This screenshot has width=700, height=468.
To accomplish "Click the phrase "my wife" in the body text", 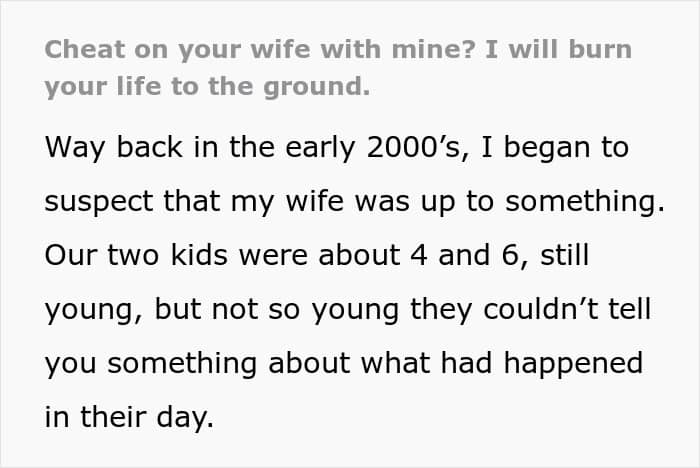I will point(288,202).
